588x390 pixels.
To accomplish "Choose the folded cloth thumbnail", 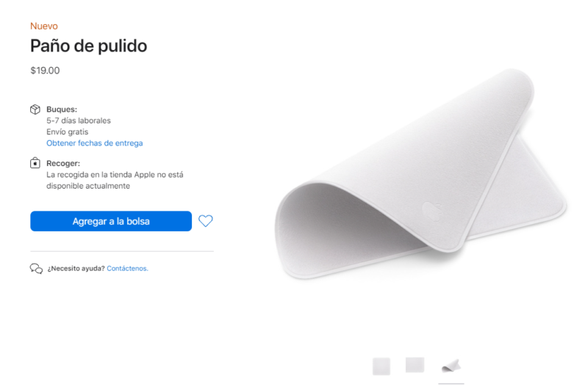I will [x=451, y=366].
